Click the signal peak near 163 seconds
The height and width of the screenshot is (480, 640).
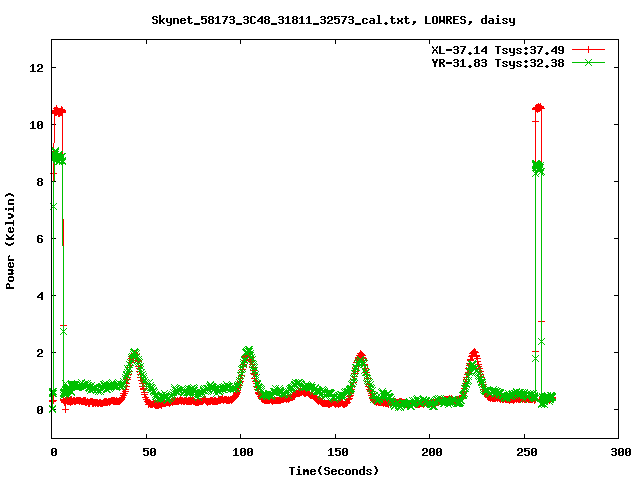pyautogui.click(x=360, y=356)
